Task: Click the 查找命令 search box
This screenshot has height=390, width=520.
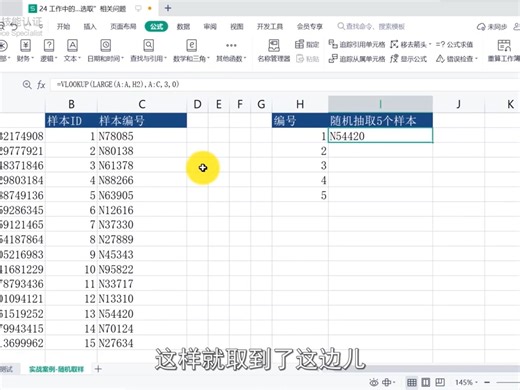Action: click(x=371, y=26)
